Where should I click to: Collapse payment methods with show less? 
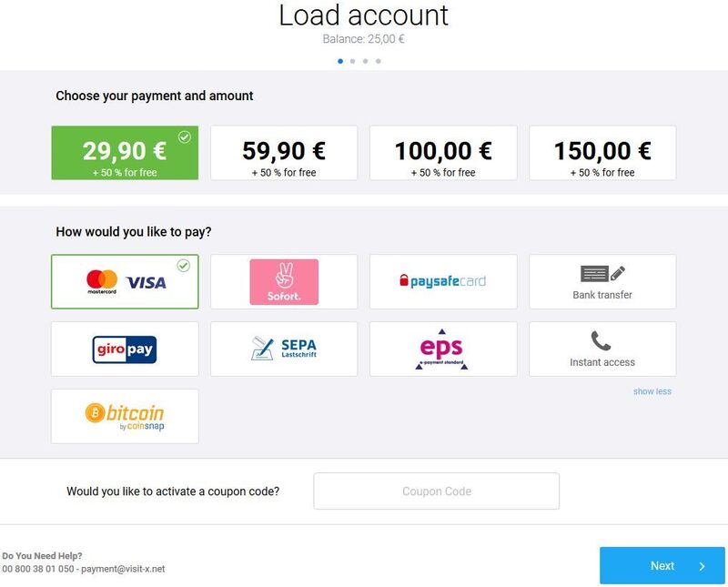pyautogui.click(x=652, y=391)
